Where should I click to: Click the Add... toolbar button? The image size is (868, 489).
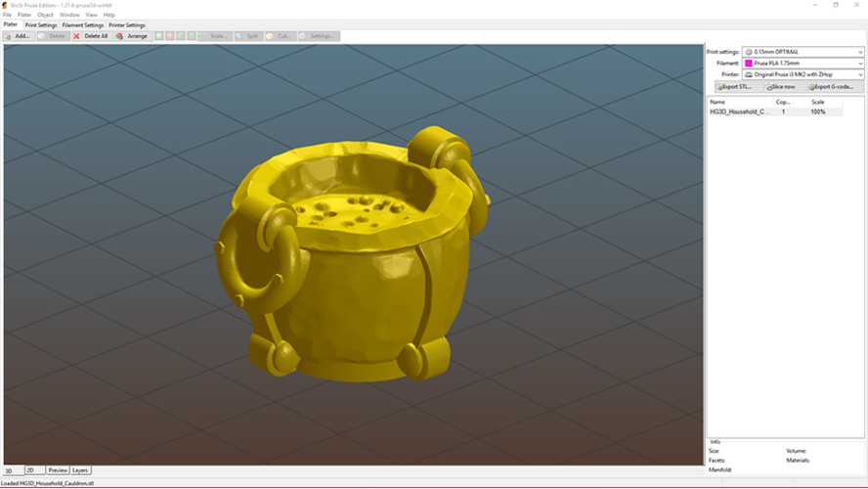[x=19, y=36]
